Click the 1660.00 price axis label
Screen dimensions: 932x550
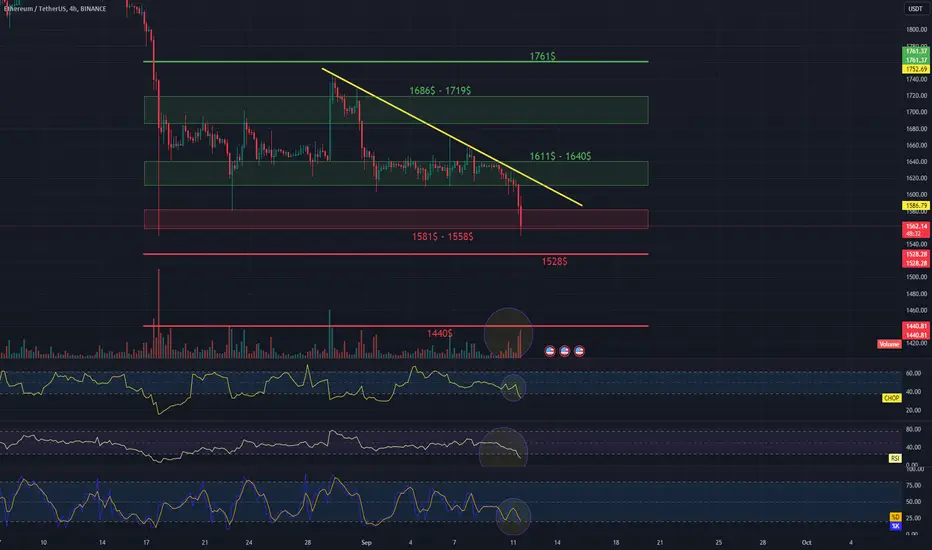coord(916,145)
